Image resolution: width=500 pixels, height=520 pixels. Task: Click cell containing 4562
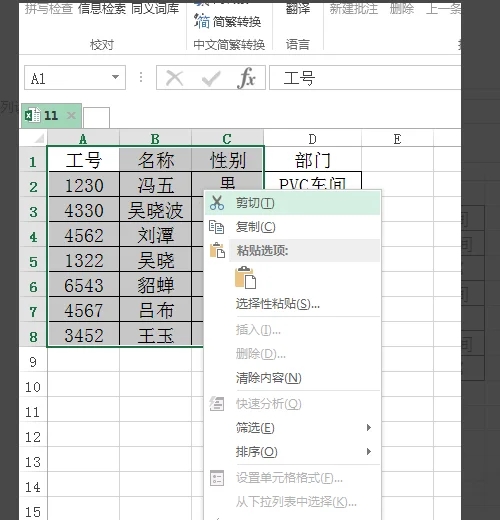pyautogui.click(x=84, y=235)
